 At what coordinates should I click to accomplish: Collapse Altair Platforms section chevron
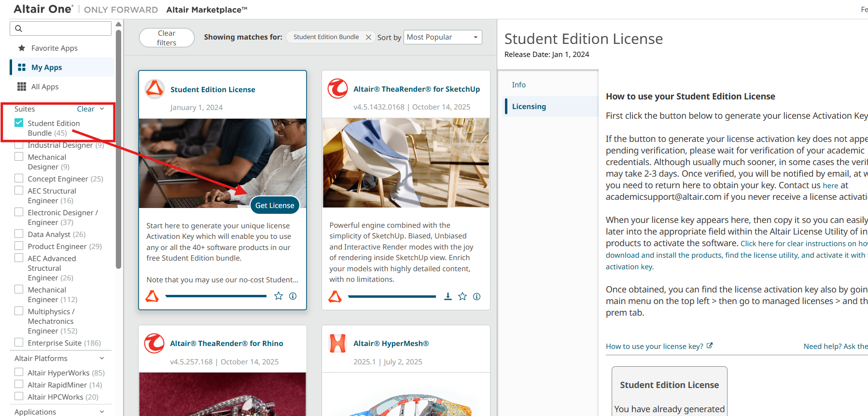point(102,358)
